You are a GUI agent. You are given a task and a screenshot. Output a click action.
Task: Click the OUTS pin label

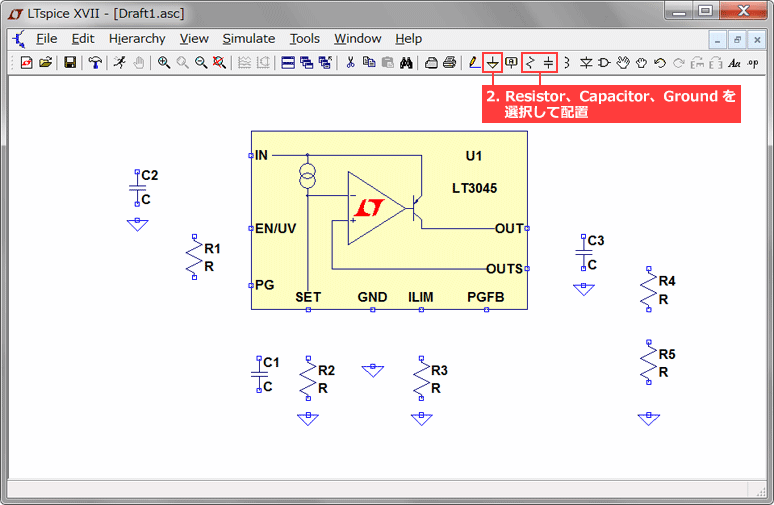tap(504, 269)
